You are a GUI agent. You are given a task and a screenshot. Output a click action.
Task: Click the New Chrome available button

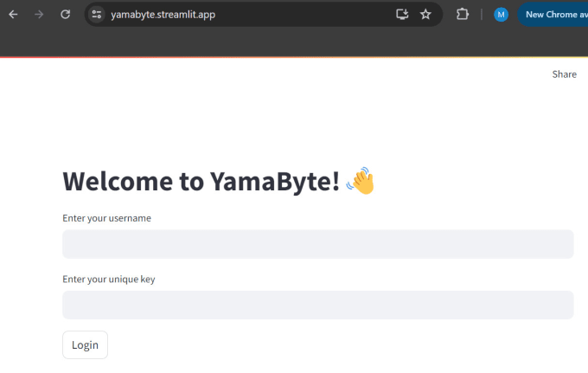(553, 15)
